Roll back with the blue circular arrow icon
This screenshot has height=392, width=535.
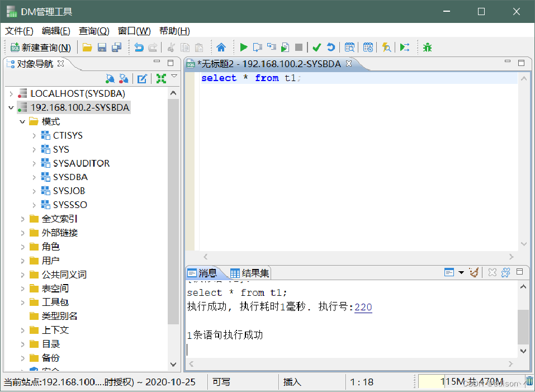pos(331,48)
